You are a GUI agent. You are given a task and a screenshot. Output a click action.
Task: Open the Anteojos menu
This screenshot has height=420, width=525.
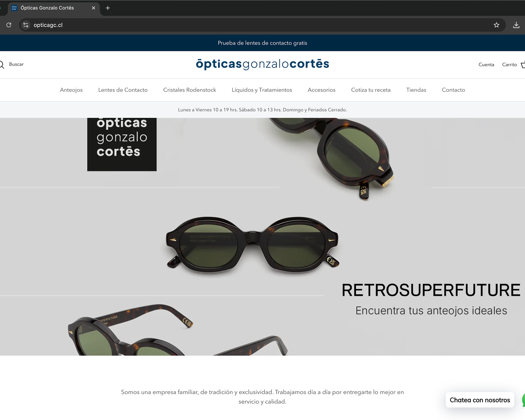point(71,90)
